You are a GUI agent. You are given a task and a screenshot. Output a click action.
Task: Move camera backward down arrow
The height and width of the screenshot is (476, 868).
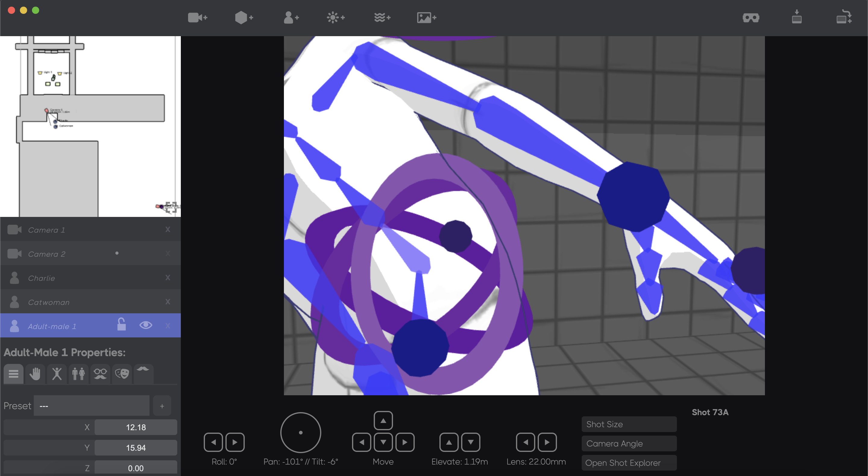pos(383,442)
